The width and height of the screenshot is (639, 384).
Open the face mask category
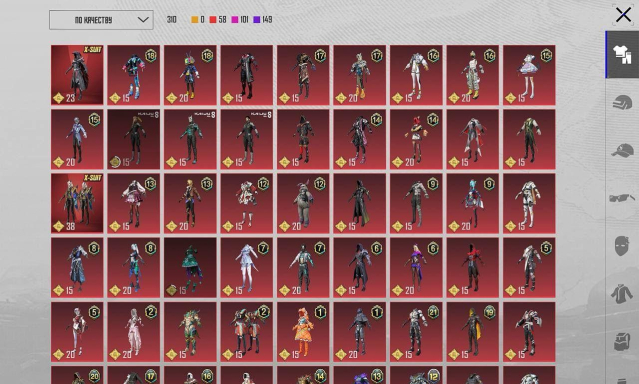click(x=622, y=246)
